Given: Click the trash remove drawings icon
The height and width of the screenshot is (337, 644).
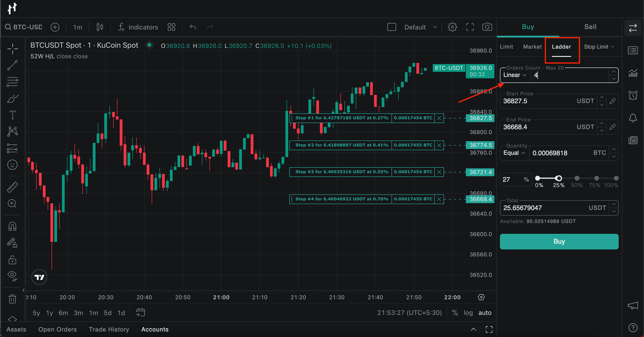Looking at the screenshot, I should click(x=12, y=299).
